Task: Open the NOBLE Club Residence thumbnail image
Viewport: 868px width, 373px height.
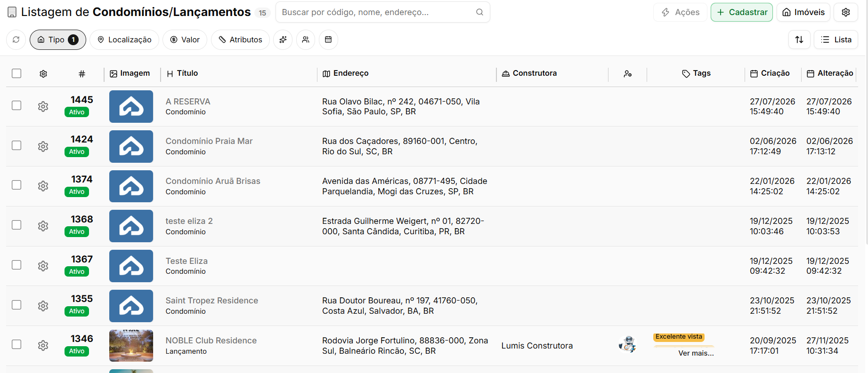Action: coord(131,346)
